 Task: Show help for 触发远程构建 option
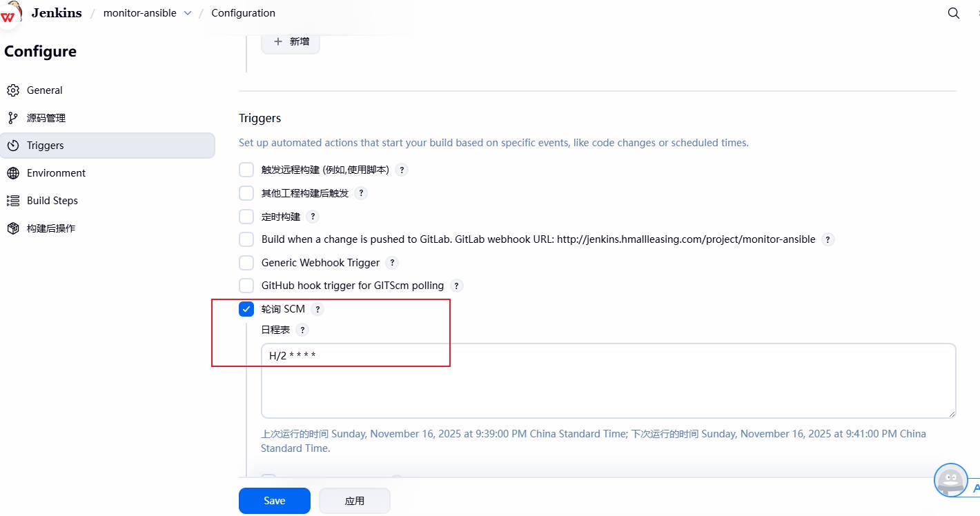[402, 170]
